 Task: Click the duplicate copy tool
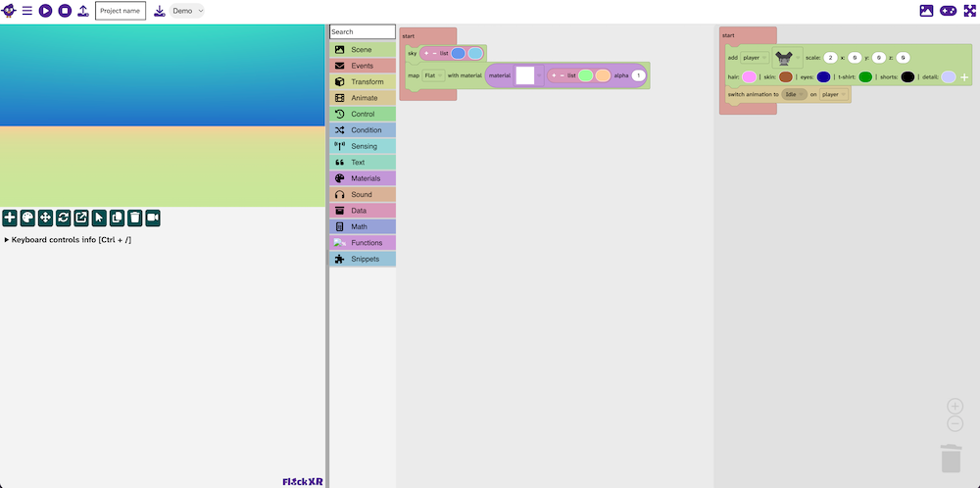click(117, 218)
